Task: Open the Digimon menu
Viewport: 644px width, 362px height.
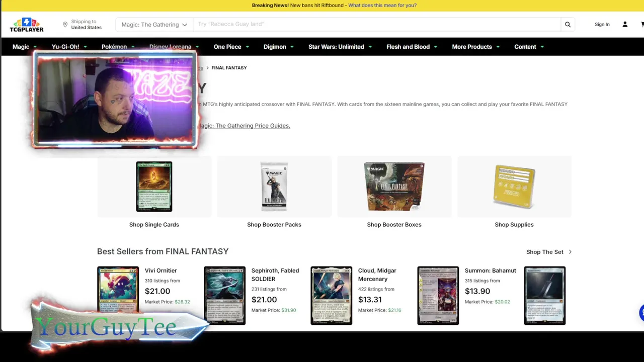Action: coord(279,47)
